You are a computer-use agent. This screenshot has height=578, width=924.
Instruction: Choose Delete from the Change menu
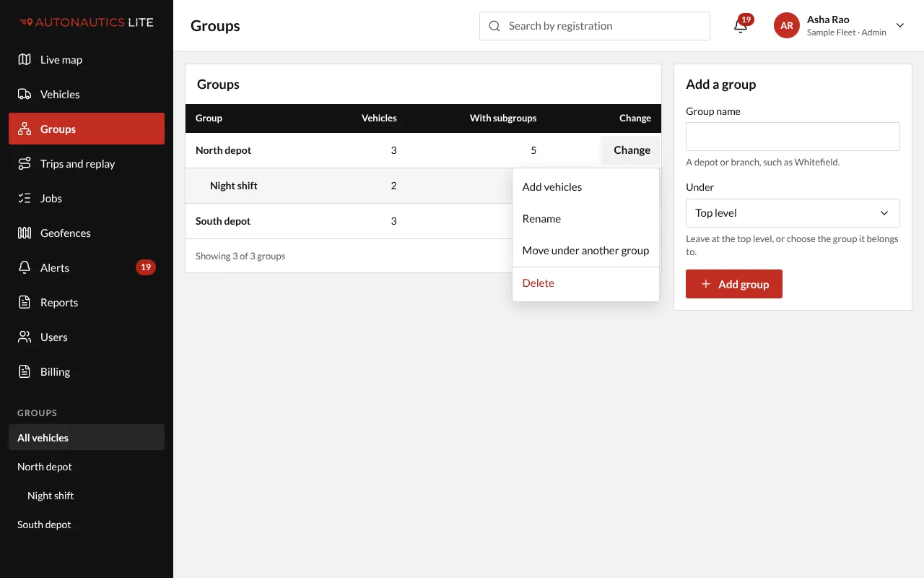point(585,283)
